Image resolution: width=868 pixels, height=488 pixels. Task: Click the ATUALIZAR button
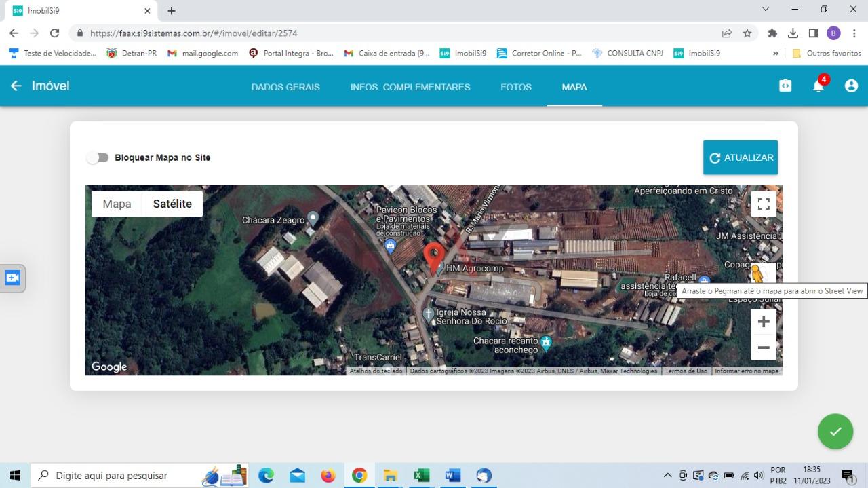[741, 157]
